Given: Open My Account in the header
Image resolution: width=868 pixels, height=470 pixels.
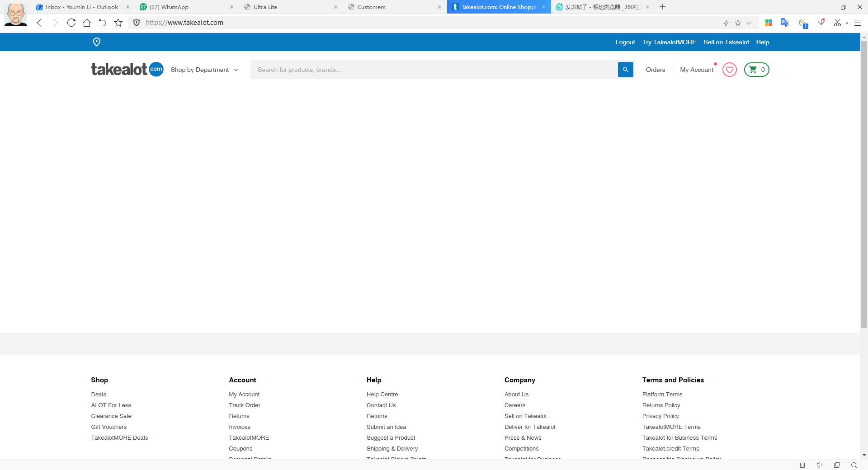Looking at the screenshot, I should [697, 70].
